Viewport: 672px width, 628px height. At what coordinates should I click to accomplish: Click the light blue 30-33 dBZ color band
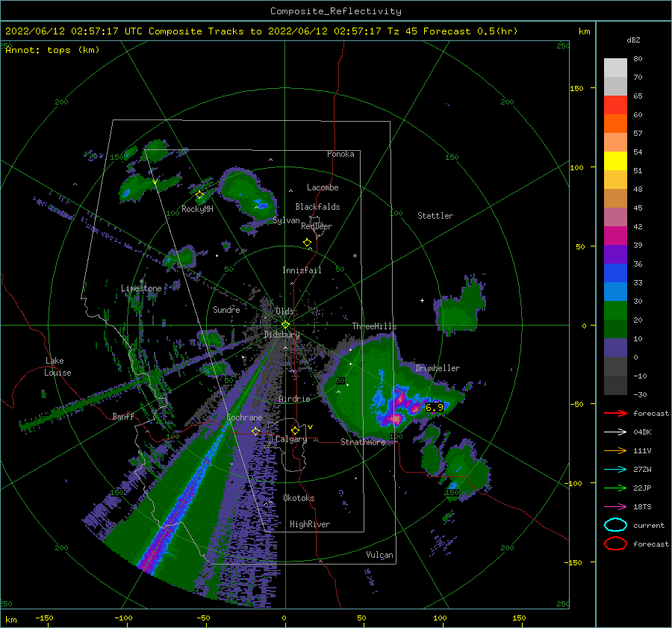(615, 292)
